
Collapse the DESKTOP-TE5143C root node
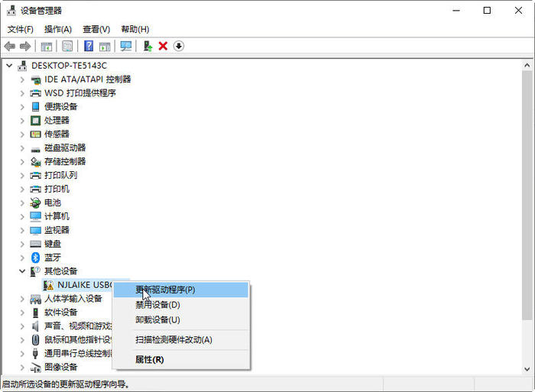coord(9,65)
